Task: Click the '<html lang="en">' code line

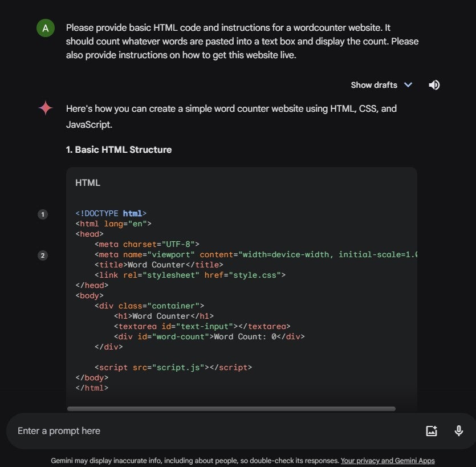Action: (113, 224)
